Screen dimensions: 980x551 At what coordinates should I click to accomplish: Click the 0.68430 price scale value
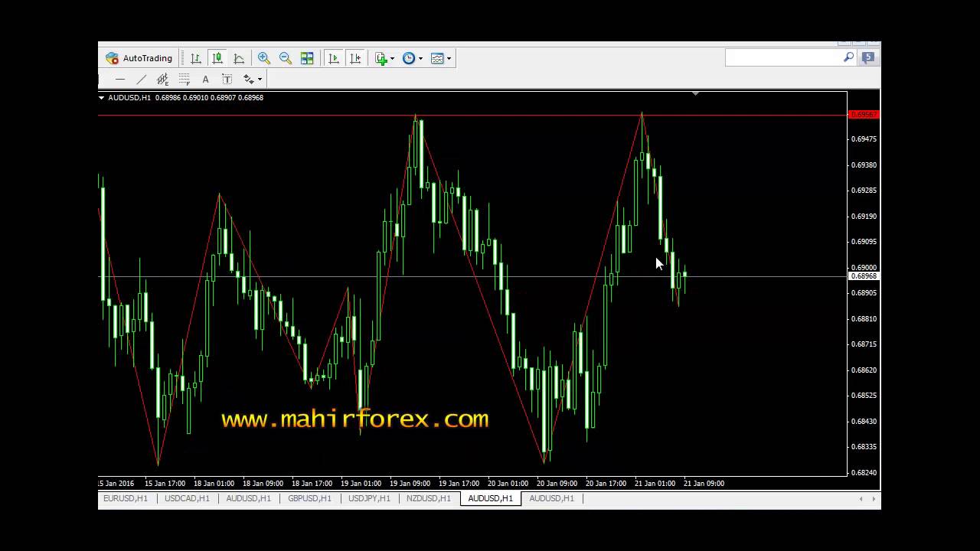[x=864, y=422]
